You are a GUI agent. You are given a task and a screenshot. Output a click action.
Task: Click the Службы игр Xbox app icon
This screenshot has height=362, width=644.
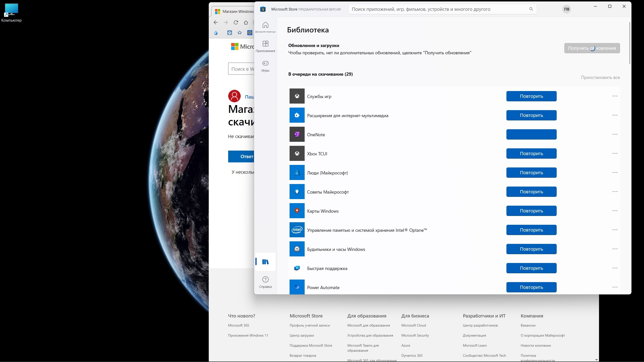pyautogui.click(x=297, y=96)
